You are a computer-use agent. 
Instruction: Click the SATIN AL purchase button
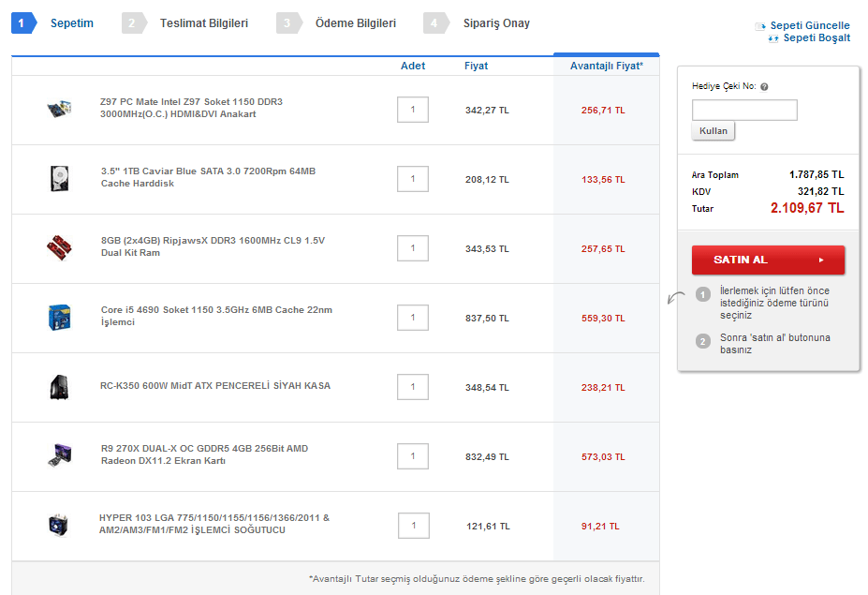tap(768, 260)
